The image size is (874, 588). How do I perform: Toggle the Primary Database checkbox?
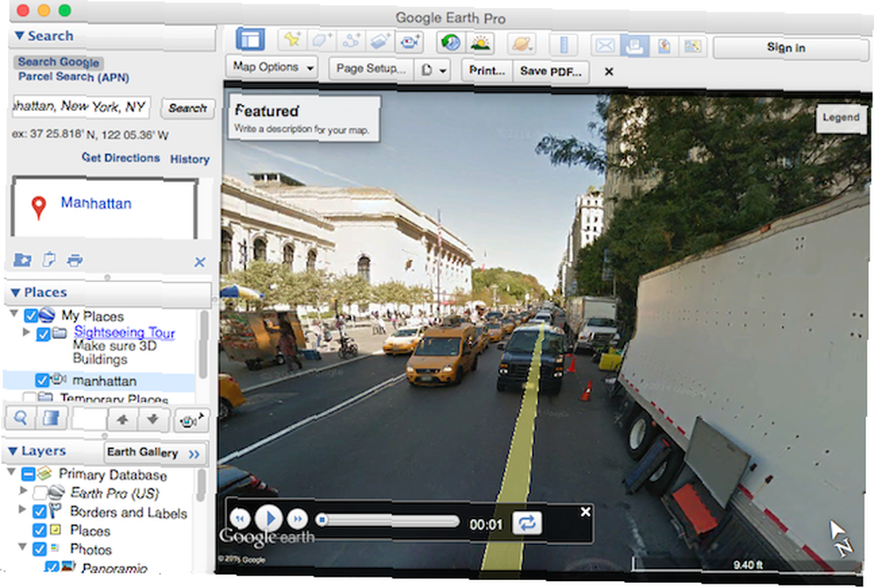point(29,474)
